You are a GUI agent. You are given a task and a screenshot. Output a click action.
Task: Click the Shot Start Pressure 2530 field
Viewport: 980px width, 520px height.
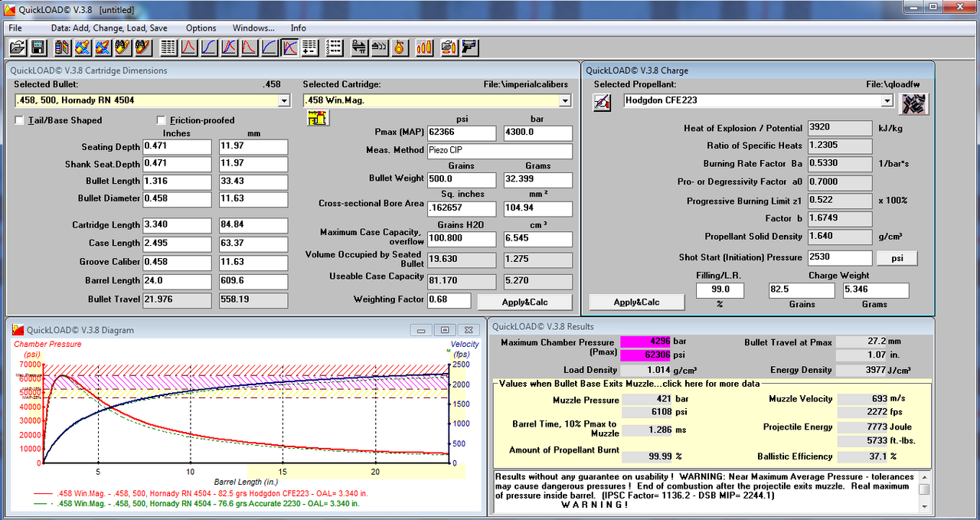pos(840,259)
